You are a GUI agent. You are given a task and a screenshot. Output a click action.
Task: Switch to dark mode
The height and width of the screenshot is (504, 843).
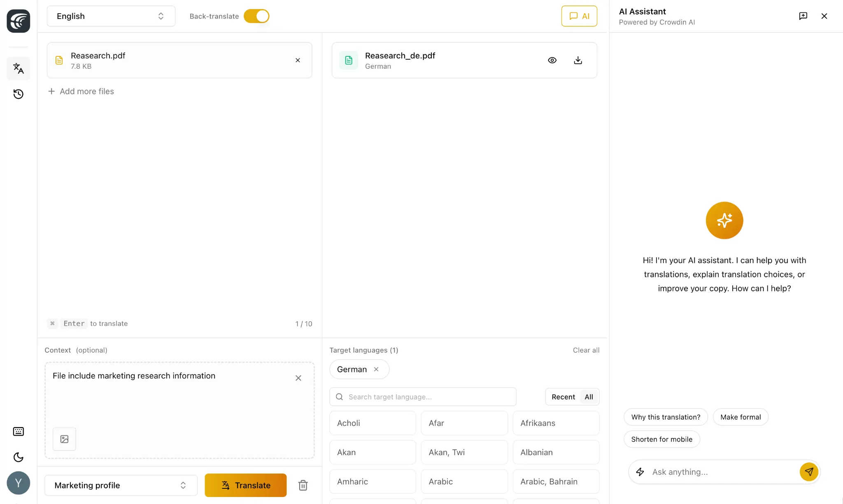click(18, 457)
